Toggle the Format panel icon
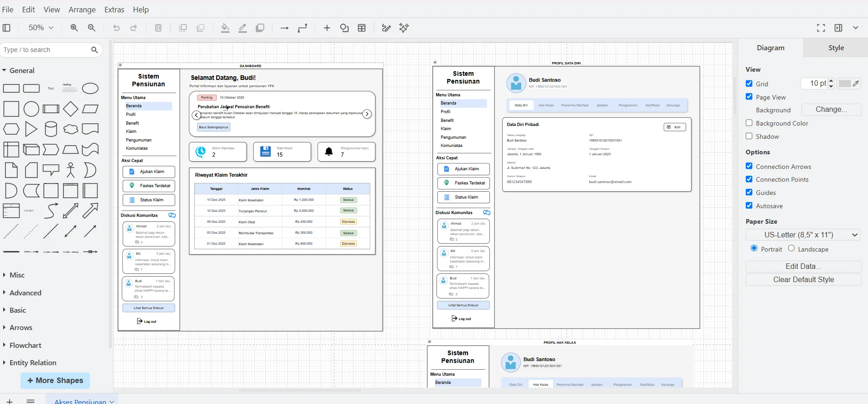 tap(838, 28)
